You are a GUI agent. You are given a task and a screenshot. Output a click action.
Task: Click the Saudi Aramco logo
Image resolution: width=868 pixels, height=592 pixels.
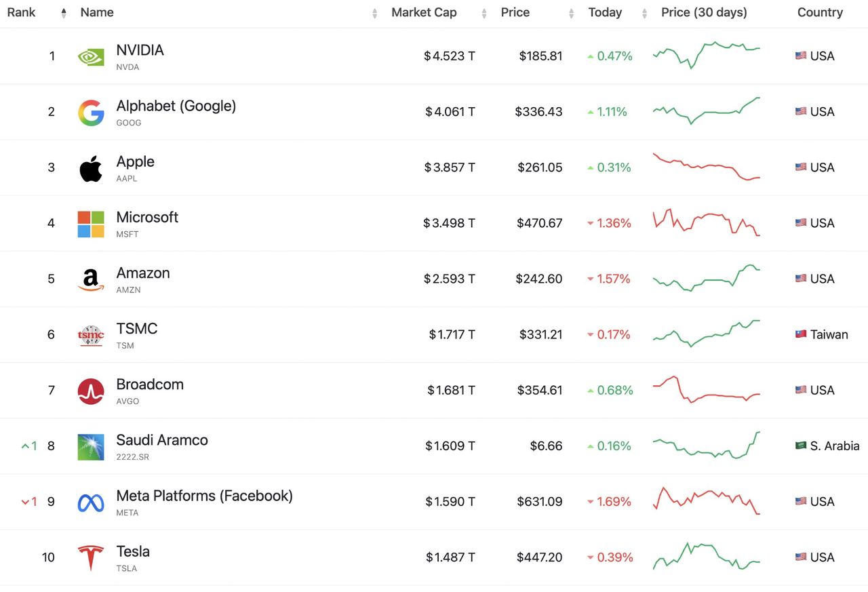[x=91, y=447]
